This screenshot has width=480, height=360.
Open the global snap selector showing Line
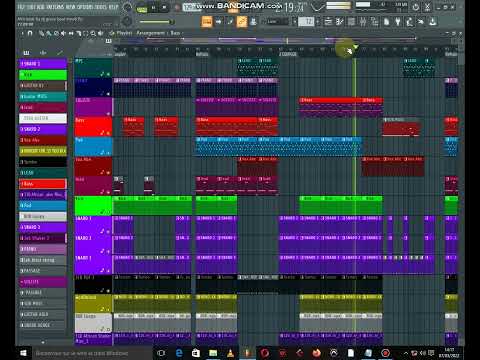pos(277,22)
